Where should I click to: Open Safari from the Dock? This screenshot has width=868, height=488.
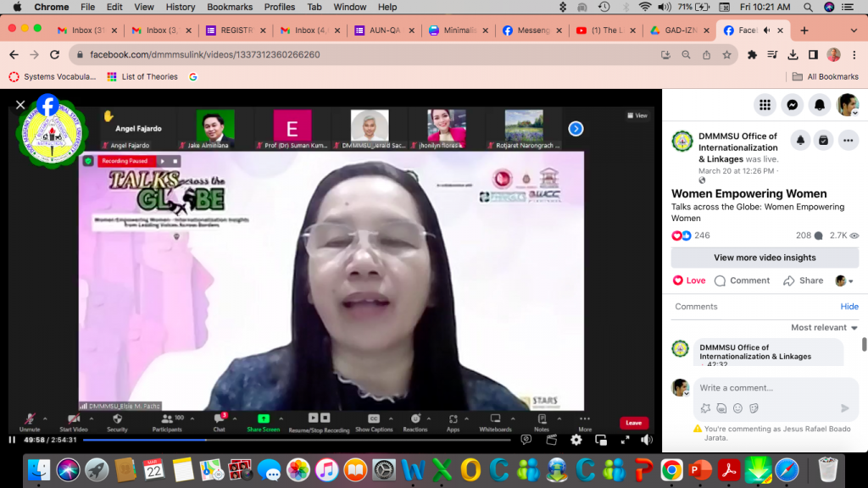(787, 470)
